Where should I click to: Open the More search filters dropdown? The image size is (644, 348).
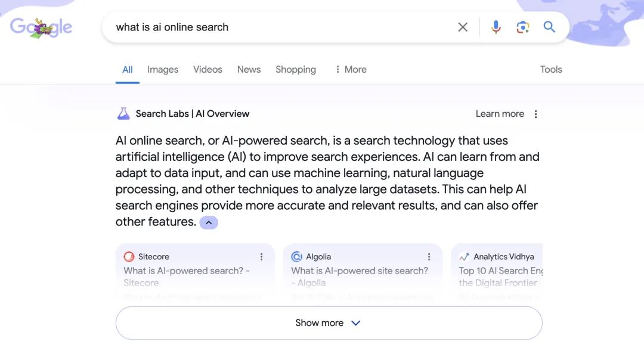351,69
